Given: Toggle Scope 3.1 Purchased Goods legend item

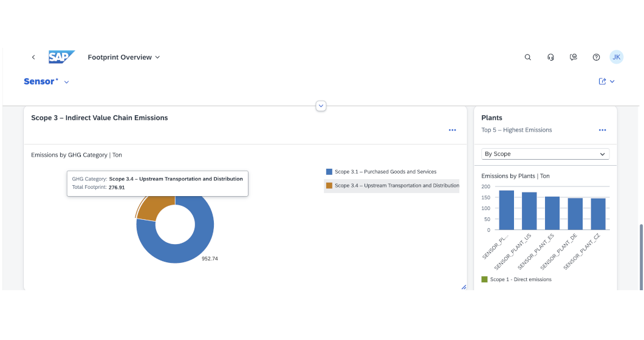Looking at the screenshot, I should tap(385, 172).
